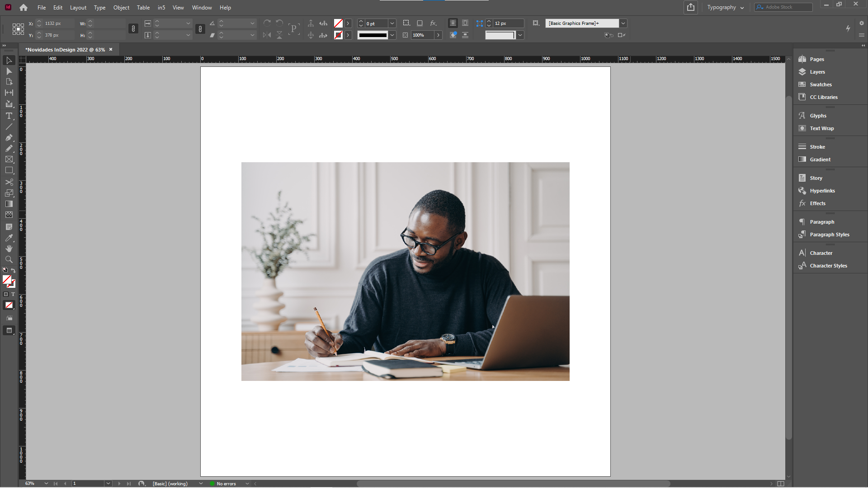Click the Home icon
Viewport: 868px width, 488px height.
[x=24, y=8]
